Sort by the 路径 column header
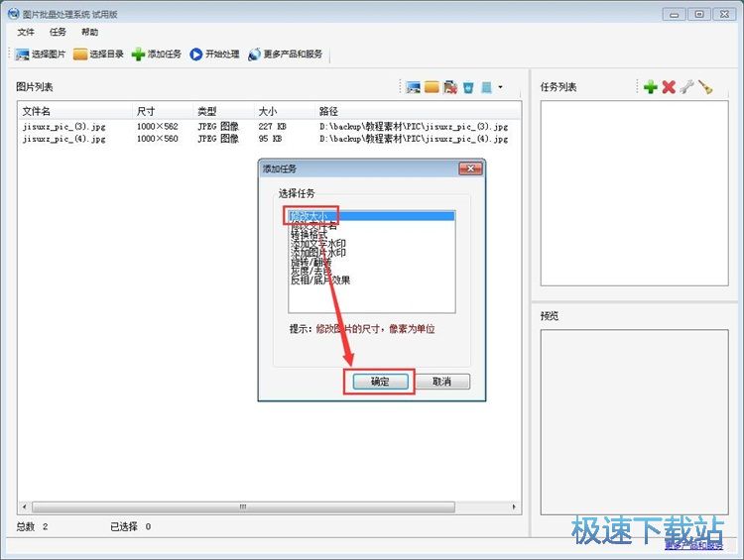 click(418, 111)
